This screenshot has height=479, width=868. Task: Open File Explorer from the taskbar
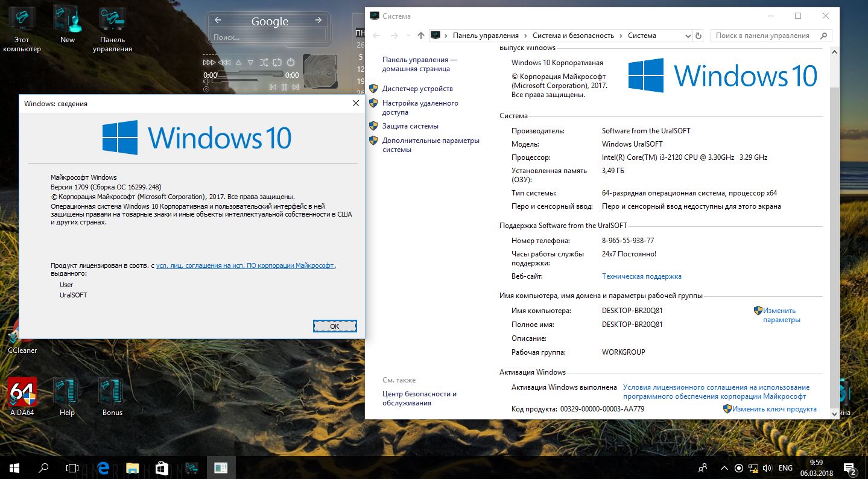pyautogui.click(x=132, y=468)
